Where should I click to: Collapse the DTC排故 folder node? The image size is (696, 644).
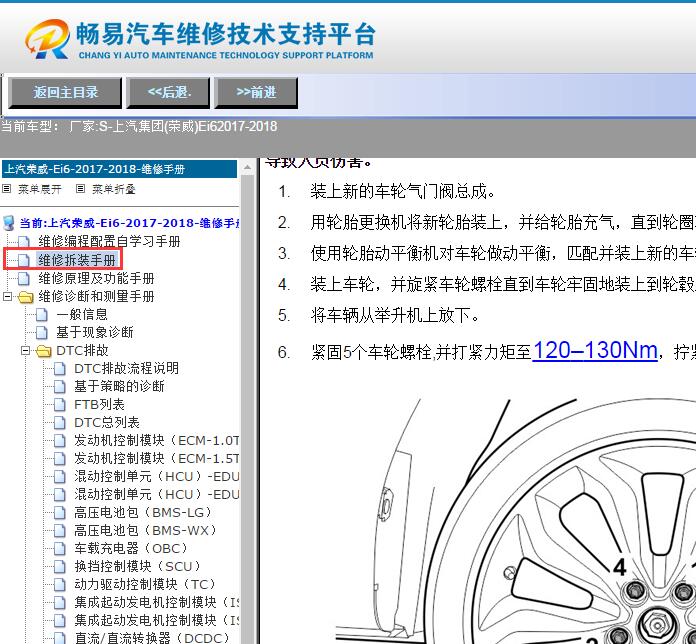pos(25,351)
